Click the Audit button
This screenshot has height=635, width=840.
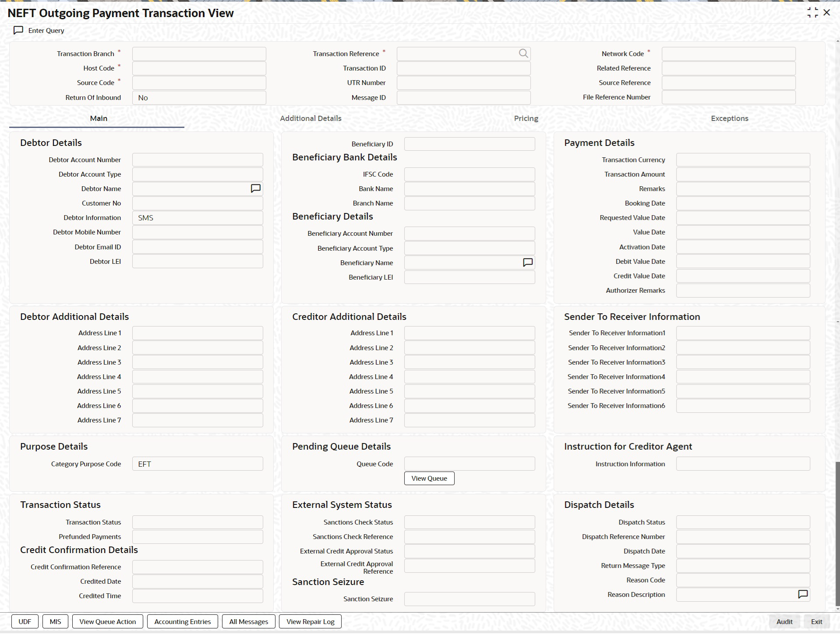click(x=784, y=621)
